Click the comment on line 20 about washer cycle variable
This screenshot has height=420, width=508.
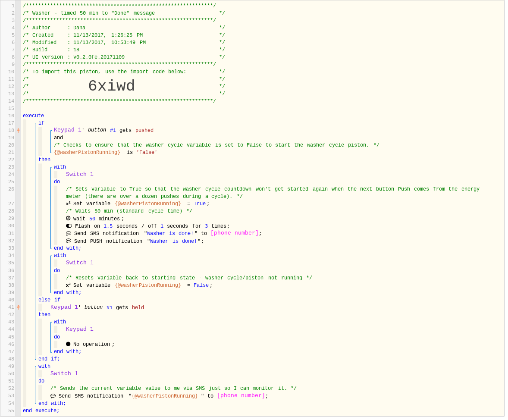pos(216,145)
